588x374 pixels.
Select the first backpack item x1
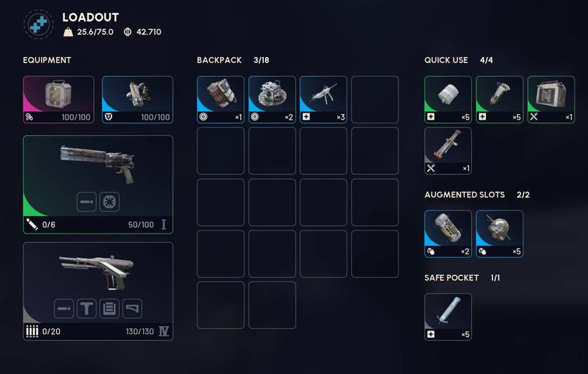tap(220, 100)
